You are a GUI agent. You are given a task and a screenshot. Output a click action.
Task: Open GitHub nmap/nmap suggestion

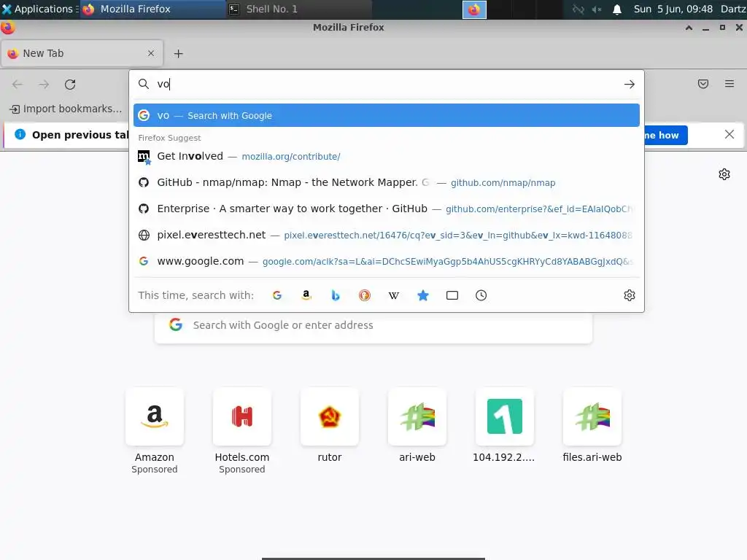coord(387,182)
